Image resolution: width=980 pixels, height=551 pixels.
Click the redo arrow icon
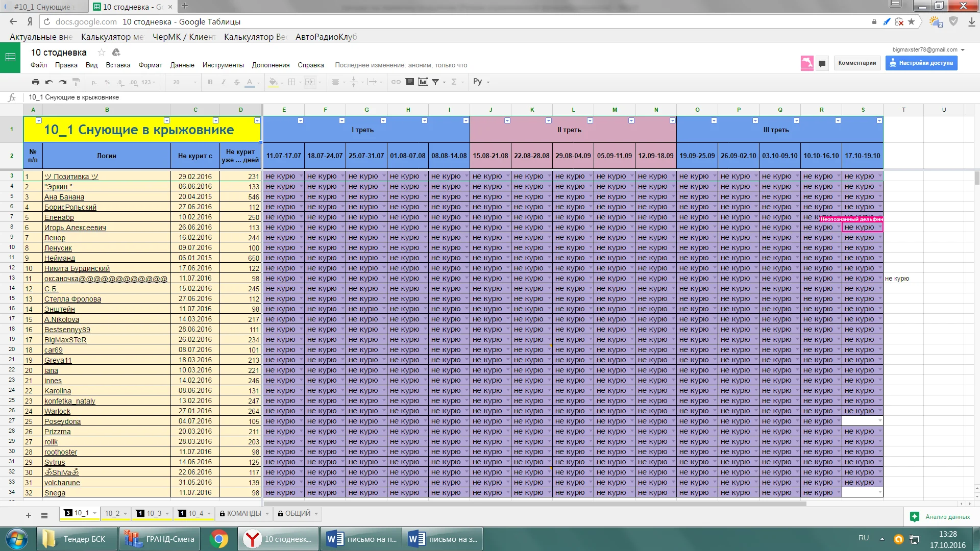click(x=62, y=82)
